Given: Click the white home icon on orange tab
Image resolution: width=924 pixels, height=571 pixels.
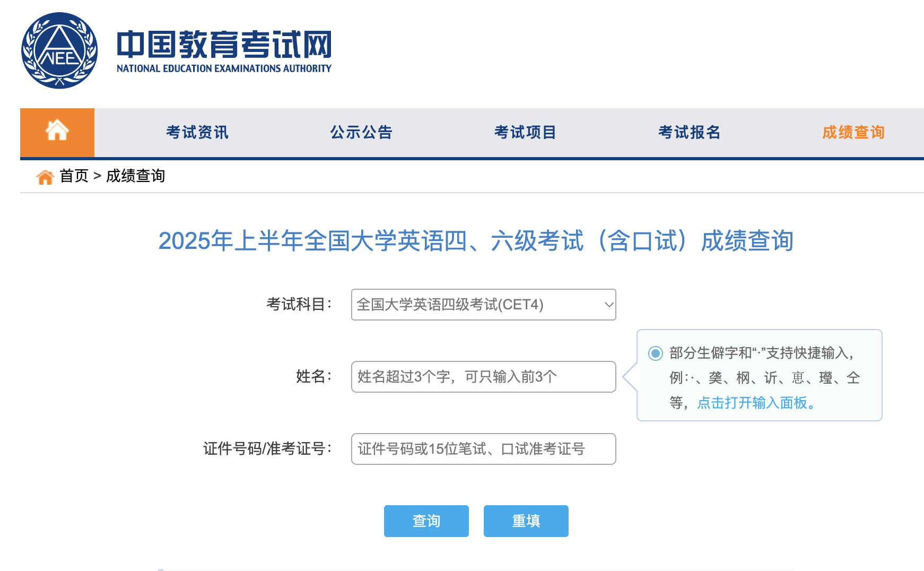Looking at the screenshot, I should 57,131.
